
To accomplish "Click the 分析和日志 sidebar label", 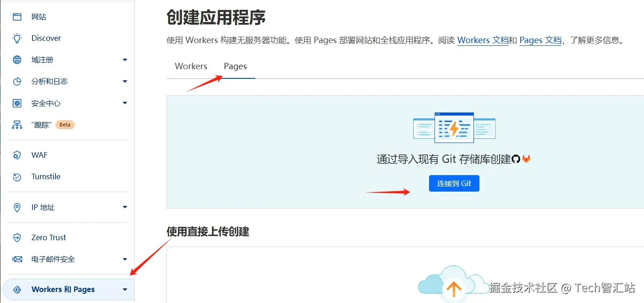I will pyautogui.click(x=50, y=82).
